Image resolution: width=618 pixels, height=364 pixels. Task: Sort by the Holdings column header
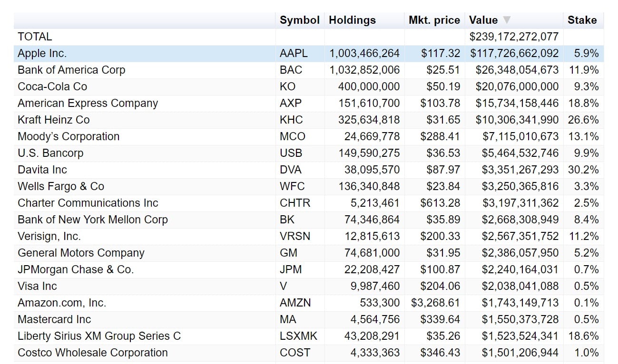(x=352, y=20)
